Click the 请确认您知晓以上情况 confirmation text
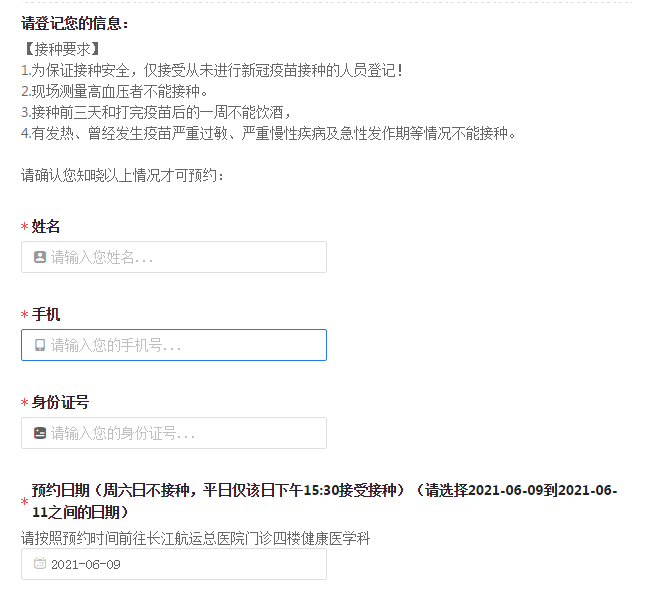This screenshot has height=592, width=652. [124, 175]
